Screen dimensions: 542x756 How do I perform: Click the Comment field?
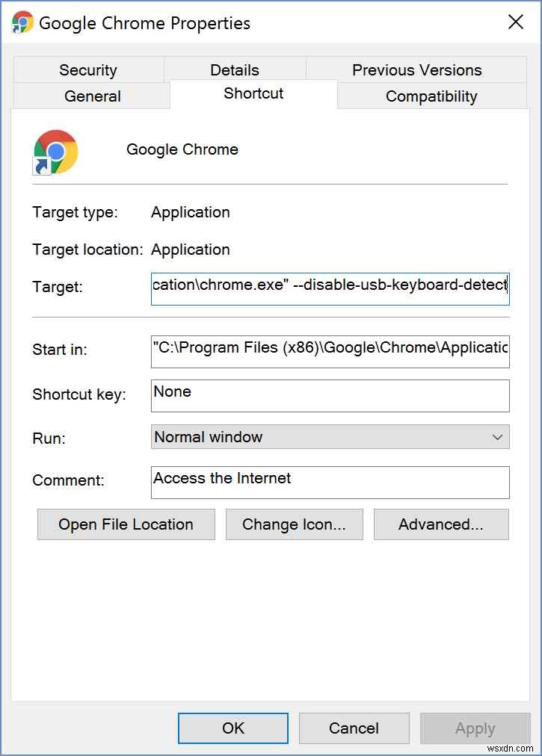click(329, 482)
